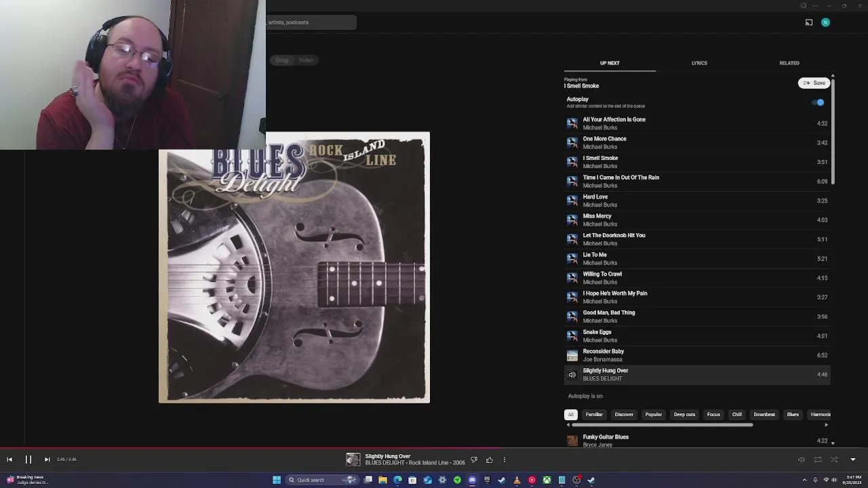Select the Blues filter chip
This screenshot has height=488, width=868.
793,415
